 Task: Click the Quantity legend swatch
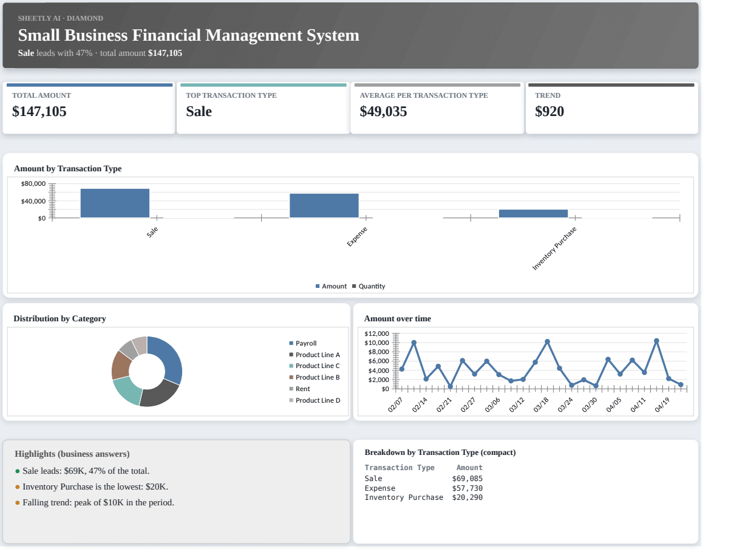354,286
